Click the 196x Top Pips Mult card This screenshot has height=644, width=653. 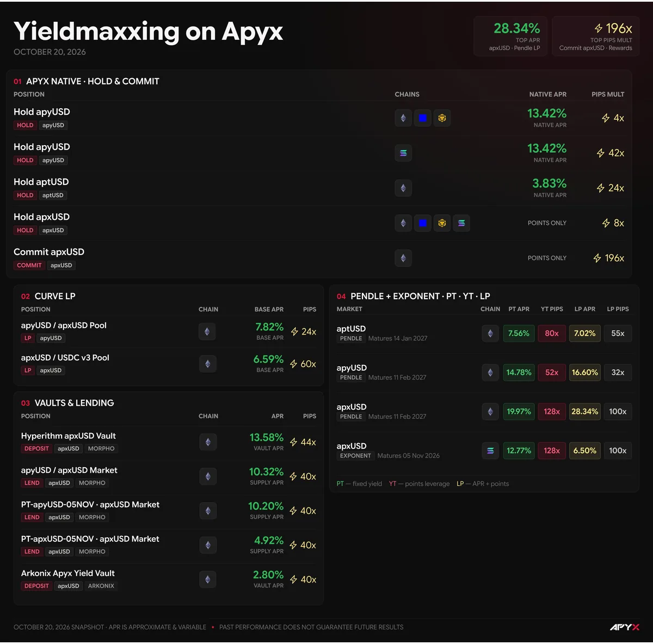point(595,36)
